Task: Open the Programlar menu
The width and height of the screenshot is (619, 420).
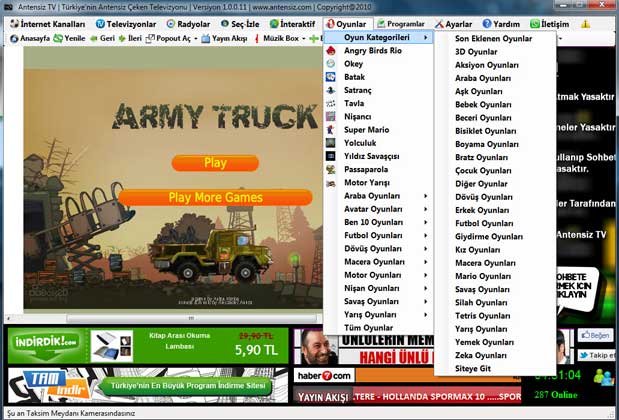Action: pyautogui.click(x=401, y=24)
